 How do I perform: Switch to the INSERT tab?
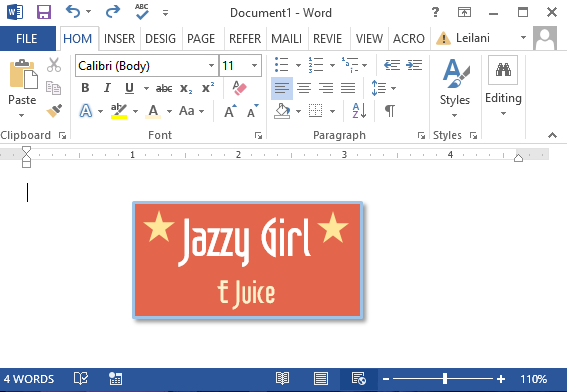(119, 38)
